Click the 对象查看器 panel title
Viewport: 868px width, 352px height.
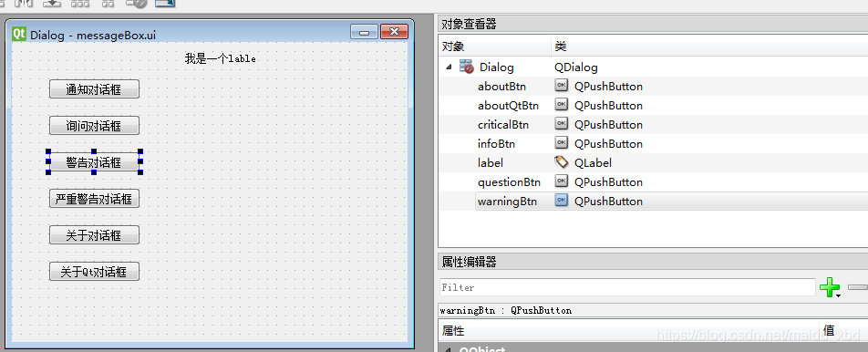click(469, 24)
